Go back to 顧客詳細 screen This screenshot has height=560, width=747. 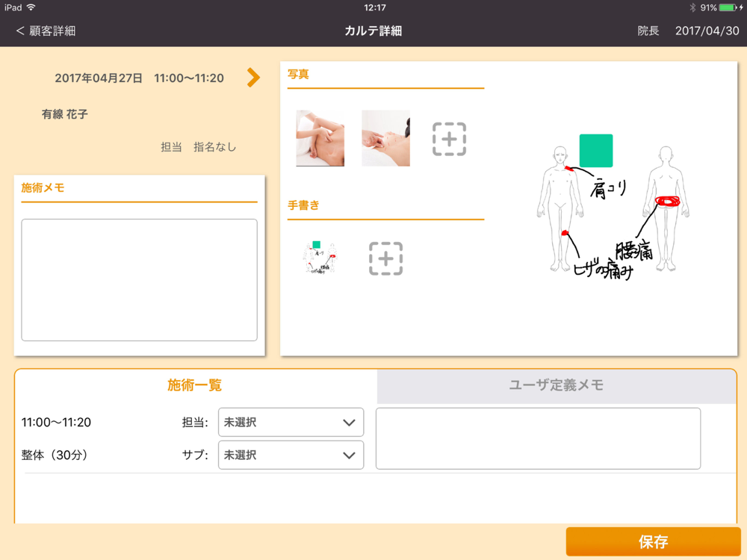click(46, 31)
